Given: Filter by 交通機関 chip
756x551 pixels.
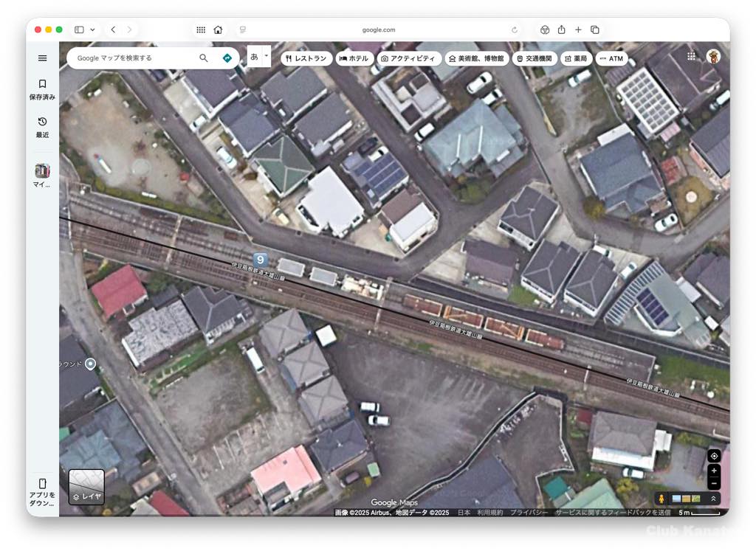Looking at the screenshot, I should pos(534,58).
